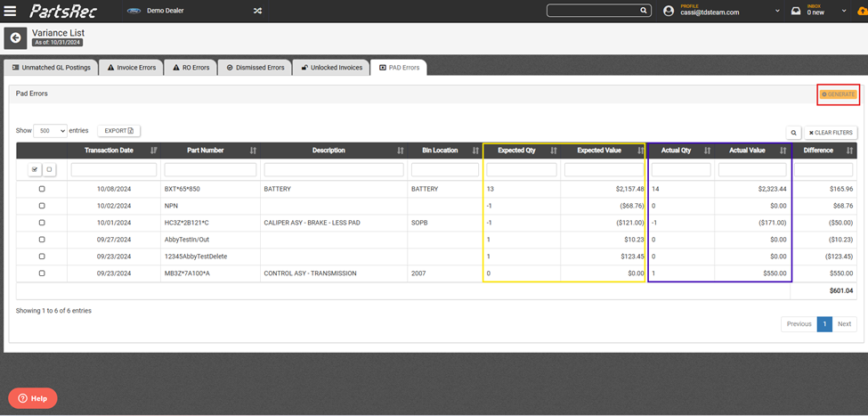The image size is (868, 416).
Task: Focus the Difference filter field
Action: pos(823,169)
